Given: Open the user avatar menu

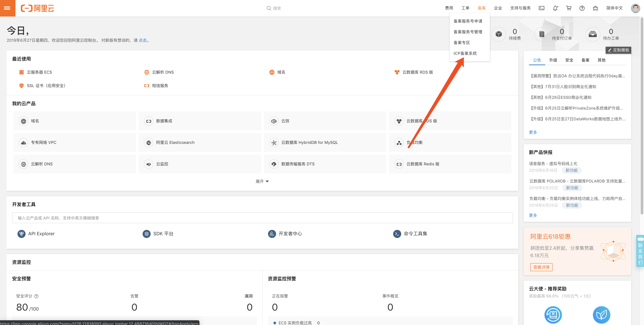Looking at the screenshot, I should pos(635,8).
